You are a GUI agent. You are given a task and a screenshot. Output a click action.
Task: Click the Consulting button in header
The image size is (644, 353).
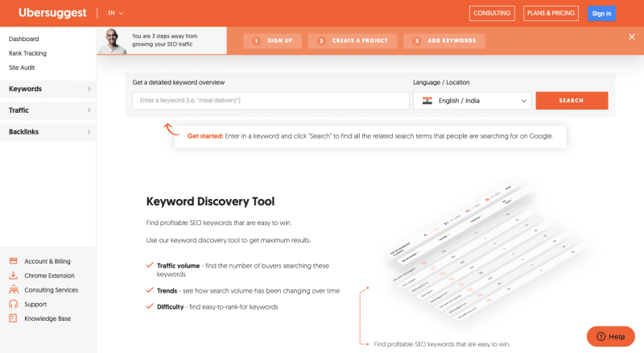492,13
